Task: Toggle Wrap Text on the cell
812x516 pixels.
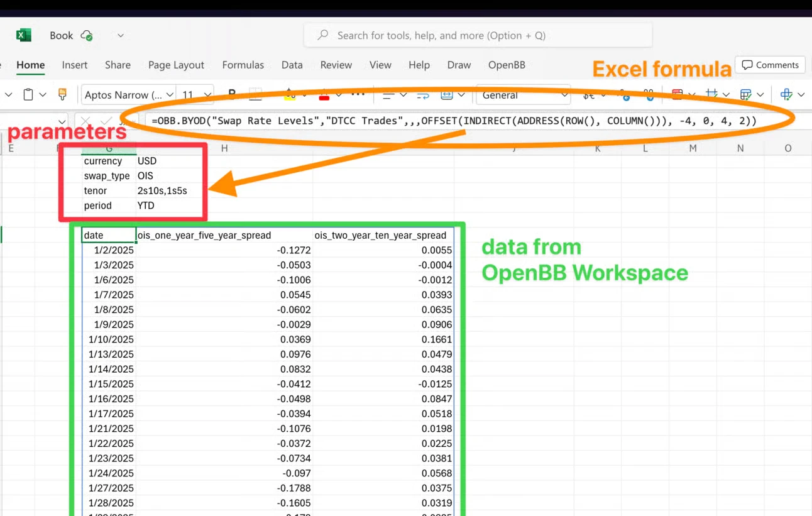Action: pyautogui.click(x=423, y=96)
